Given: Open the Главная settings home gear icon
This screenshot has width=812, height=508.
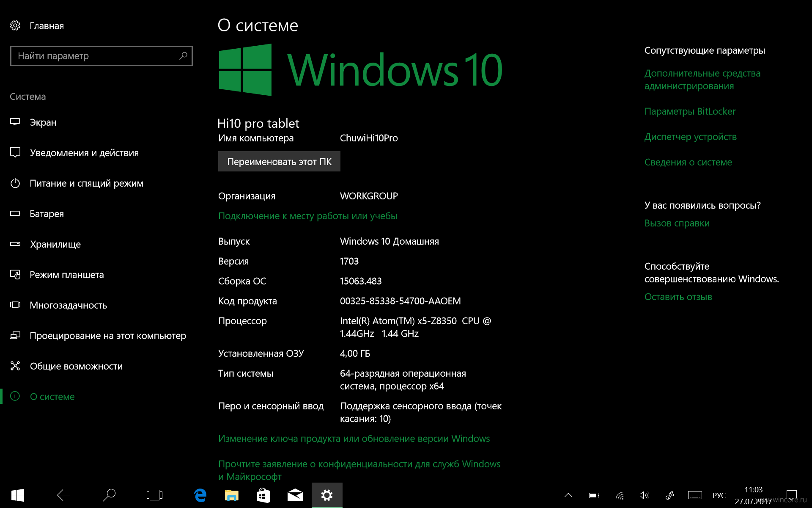Looking at the screenshot, I should (15, 26).
